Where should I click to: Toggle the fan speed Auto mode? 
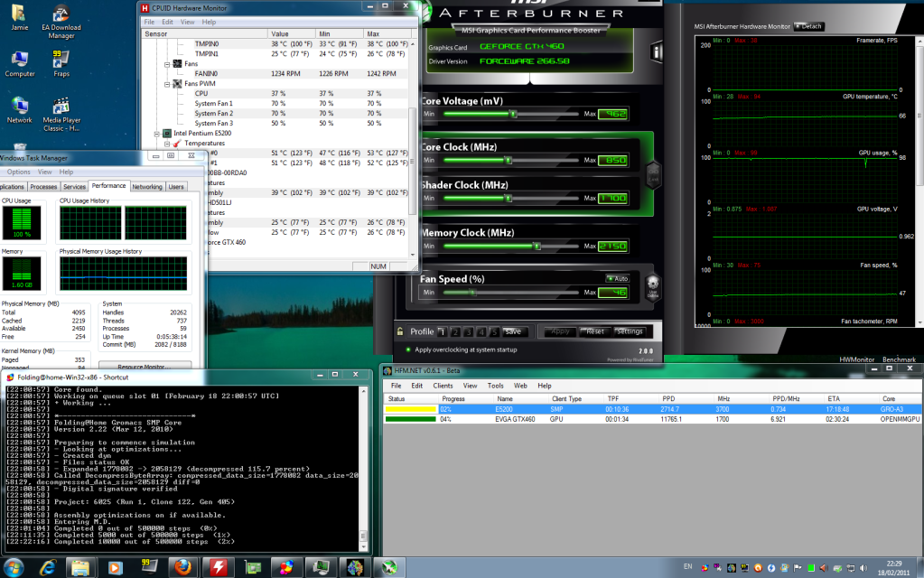pos(618,279)
